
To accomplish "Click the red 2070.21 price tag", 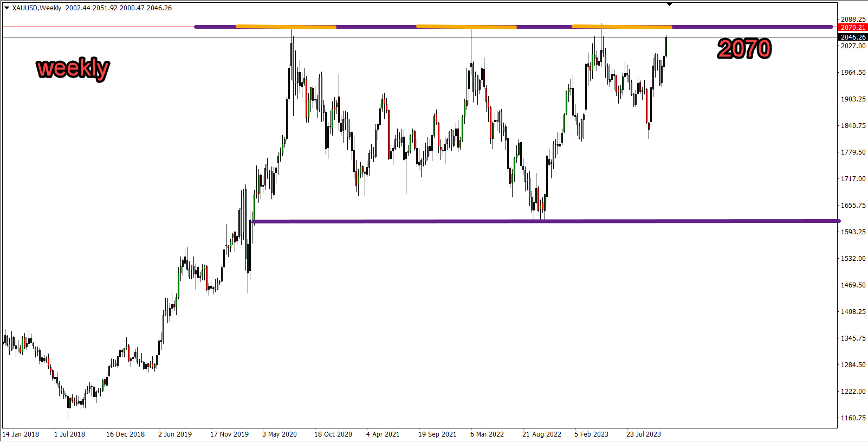I will pos(852,28).
